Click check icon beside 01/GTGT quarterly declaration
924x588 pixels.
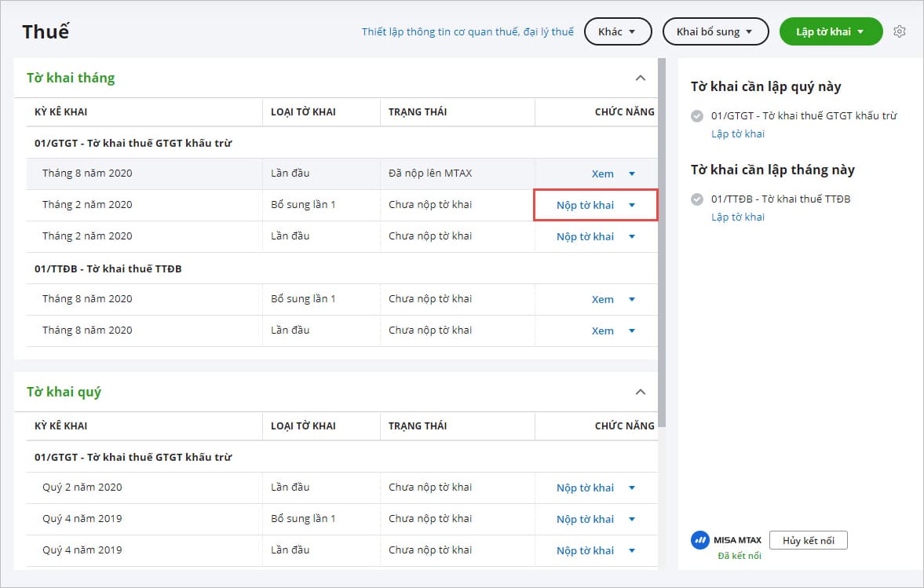click(x=696, y=116)
